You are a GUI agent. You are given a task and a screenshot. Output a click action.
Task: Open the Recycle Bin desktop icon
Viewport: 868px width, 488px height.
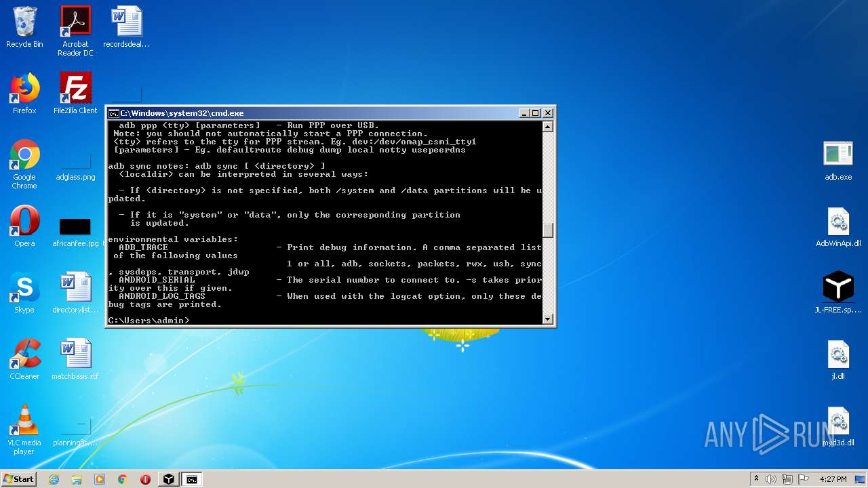click(24, 28)
